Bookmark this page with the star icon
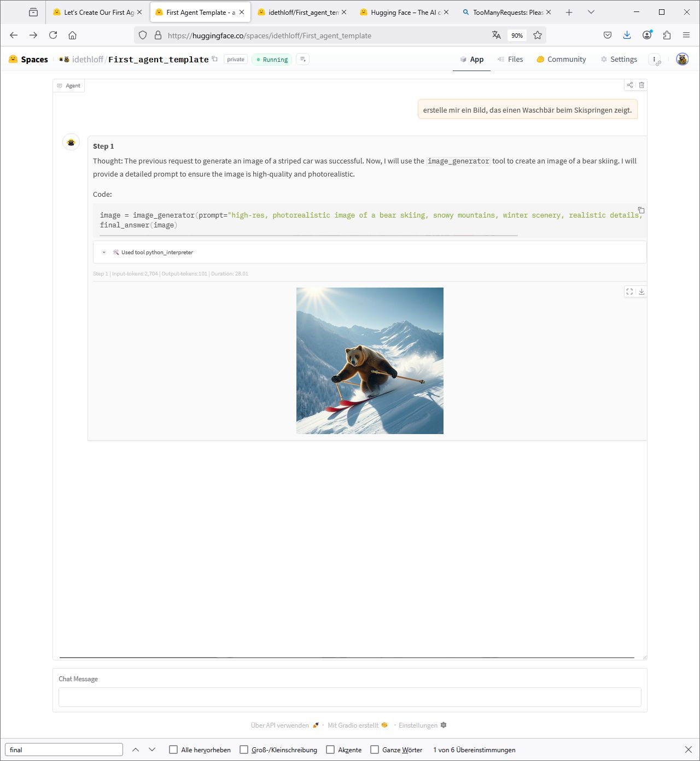Viewport: 700px width, 761px height. click(x=538, y=35)
